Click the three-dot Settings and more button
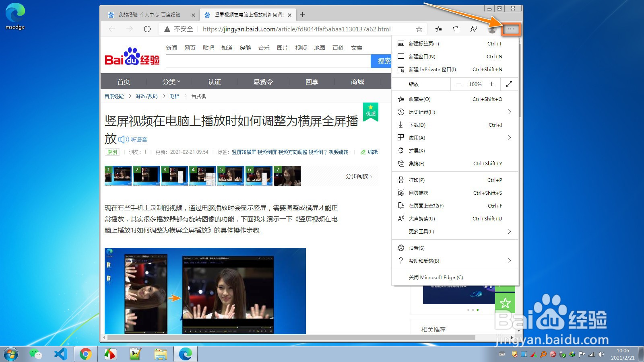644x362 pixels. pyautogui.click(x=511, y=29)
